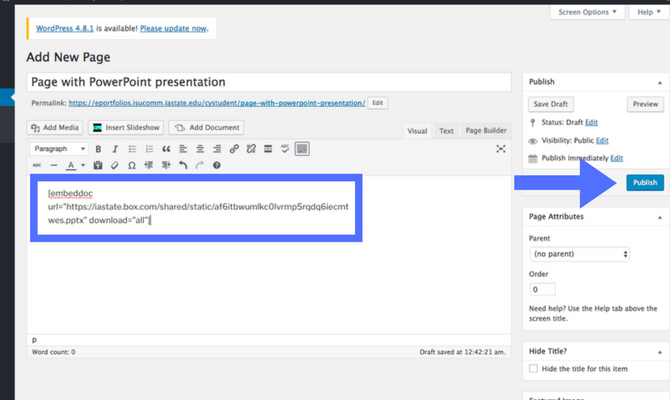Open the page permalink URL
670x400 pixels.
(x=217, y=103)
